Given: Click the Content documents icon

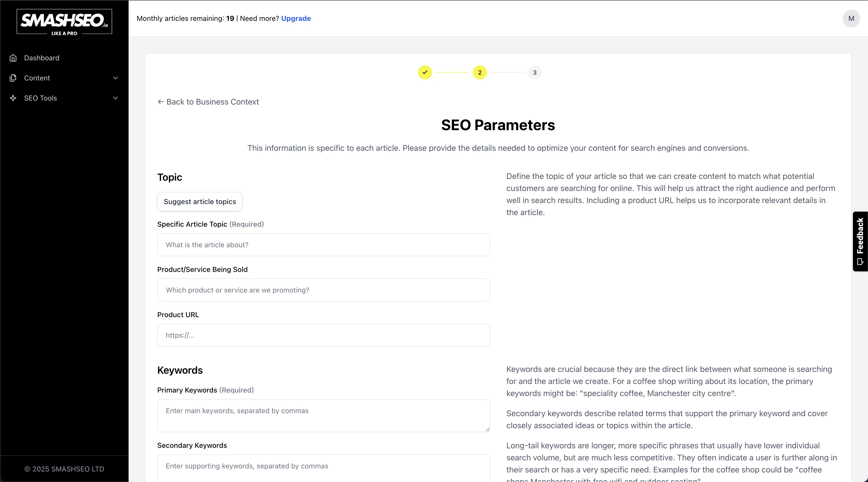Looking at the screenshot, I should tap(13, 78).
